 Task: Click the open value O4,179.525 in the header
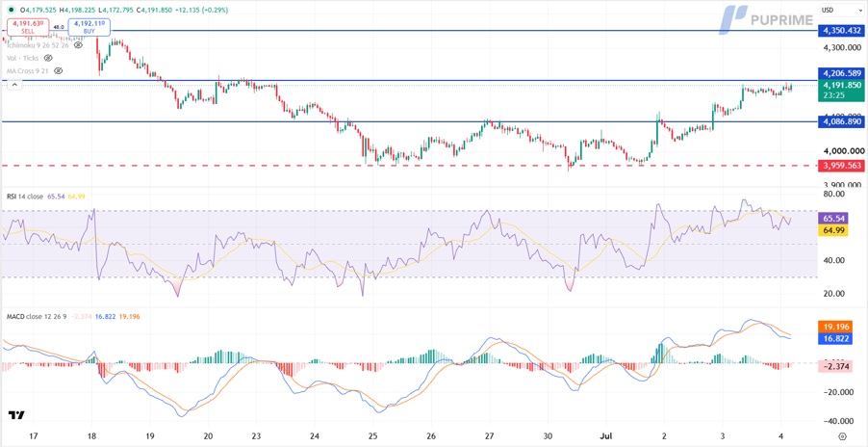pos(38,10)
